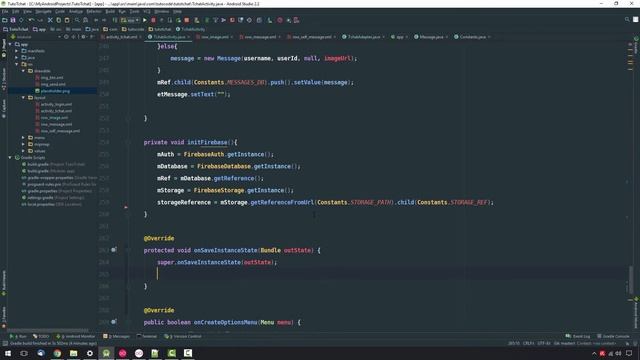Click the Find magnifier icon in toolbar

click(x=77, y=20)
